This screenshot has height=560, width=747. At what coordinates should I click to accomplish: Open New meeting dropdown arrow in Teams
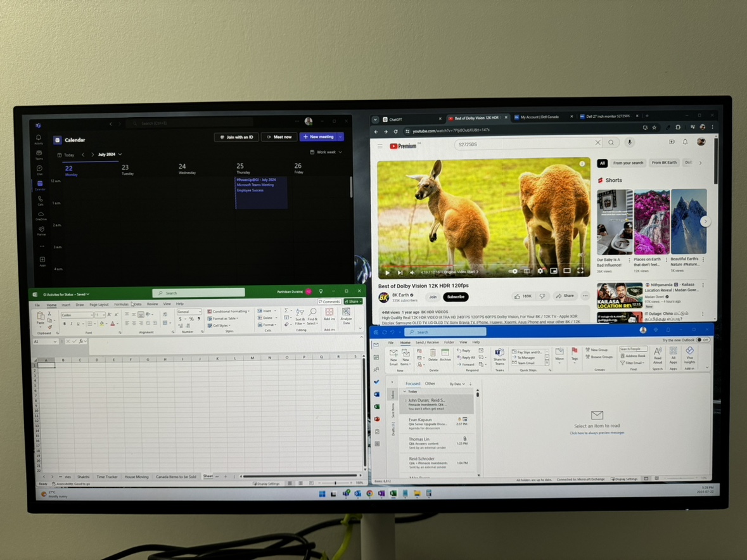pos(340,137)
